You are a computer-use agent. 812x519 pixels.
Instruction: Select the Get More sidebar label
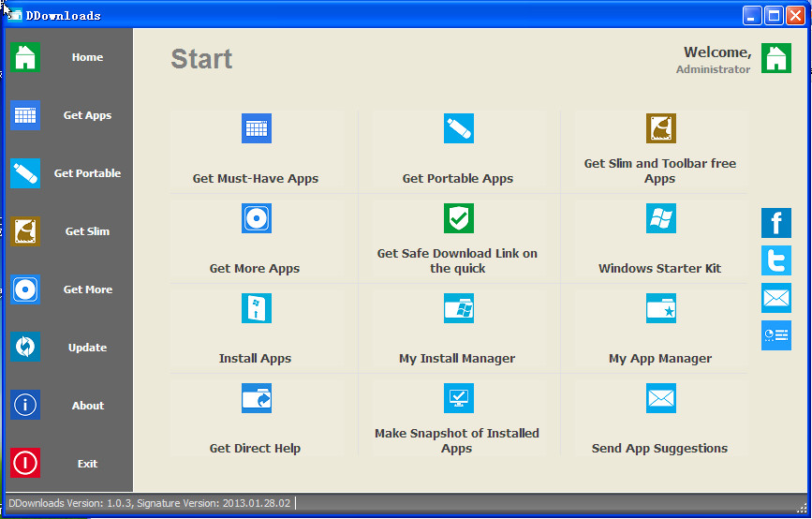click(x=87, y=289)
